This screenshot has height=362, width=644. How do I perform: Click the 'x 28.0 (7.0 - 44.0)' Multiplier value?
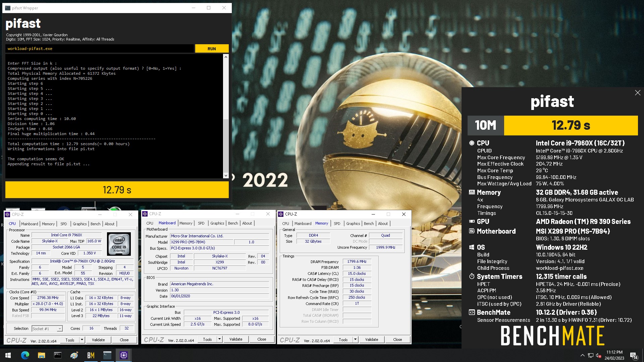[48, 304]
